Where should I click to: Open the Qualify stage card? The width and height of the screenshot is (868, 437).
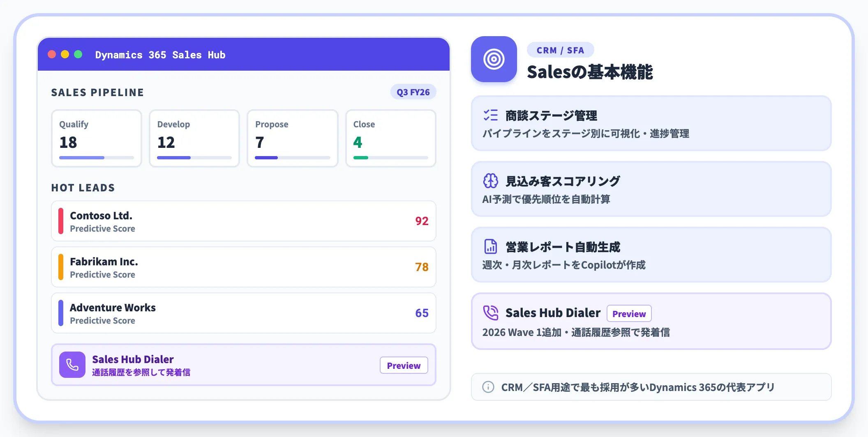(x=97, y=138)
